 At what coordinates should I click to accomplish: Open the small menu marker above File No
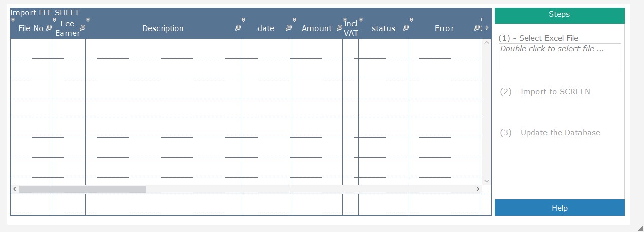(13, 20)
